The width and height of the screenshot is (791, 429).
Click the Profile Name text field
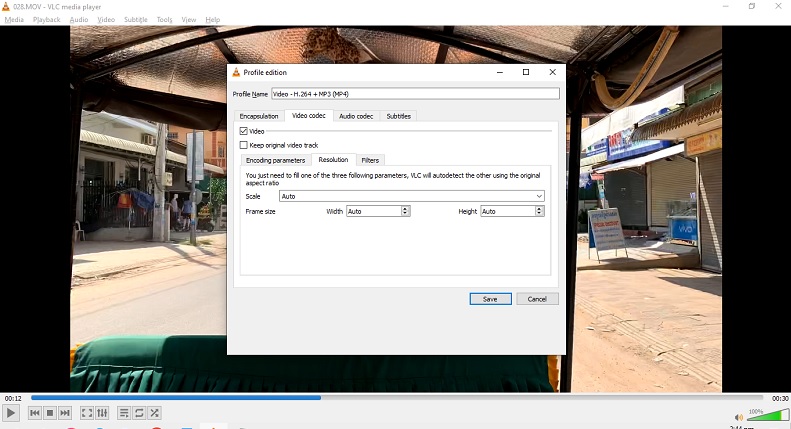point(414,94)
